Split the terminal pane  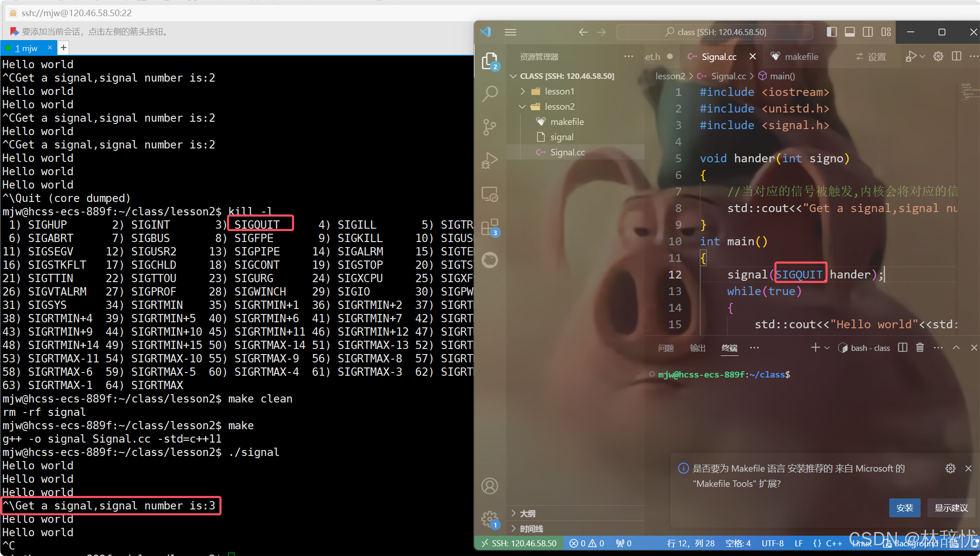[x=903, y=348]
